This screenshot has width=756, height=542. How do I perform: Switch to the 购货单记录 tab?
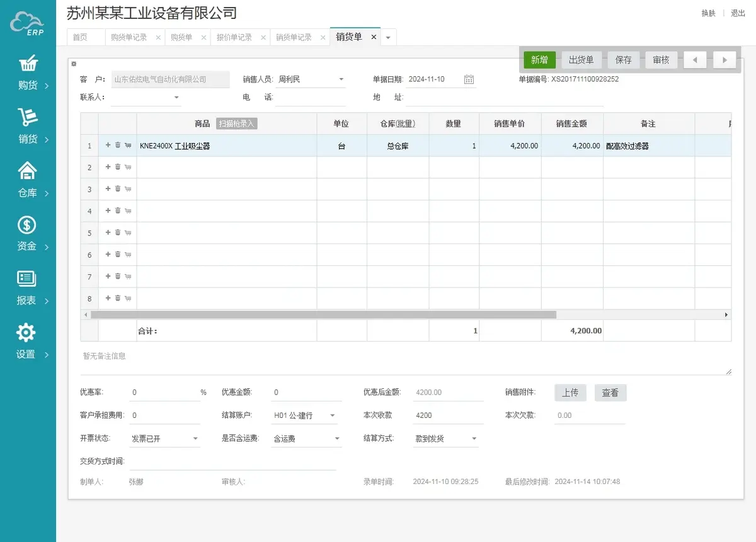coord(129,37)
